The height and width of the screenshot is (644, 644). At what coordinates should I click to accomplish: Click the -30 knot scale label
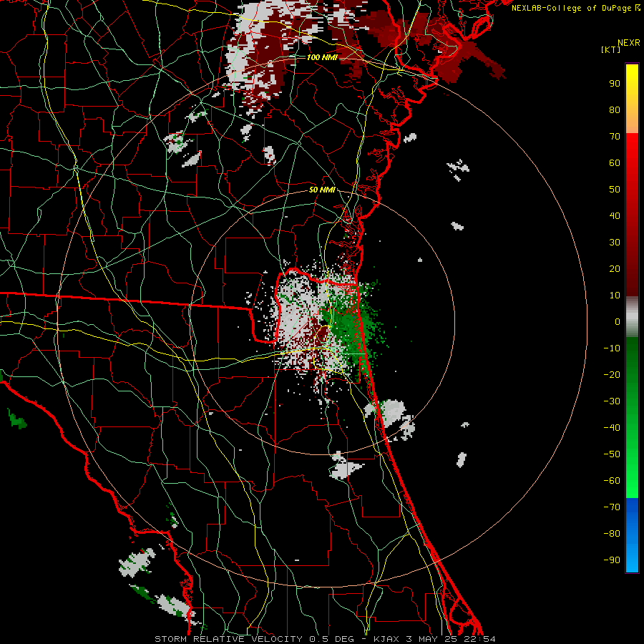[x=612, y=401]
